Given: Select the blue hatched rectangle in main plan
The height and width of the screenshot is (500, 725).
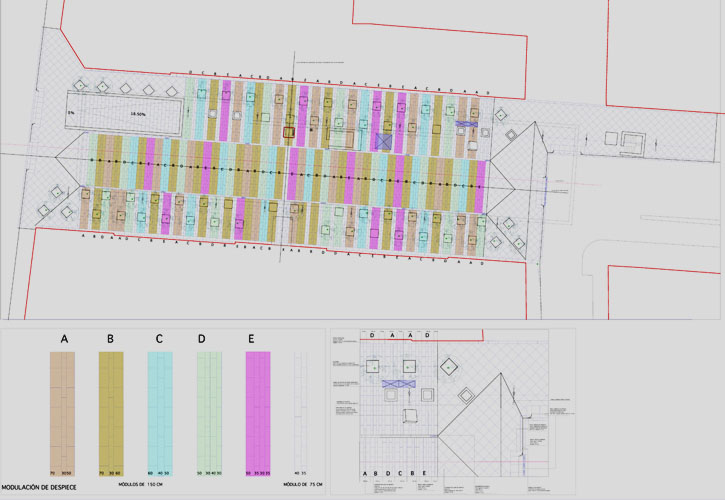Looking at the screenshot, I should point(468,125).
